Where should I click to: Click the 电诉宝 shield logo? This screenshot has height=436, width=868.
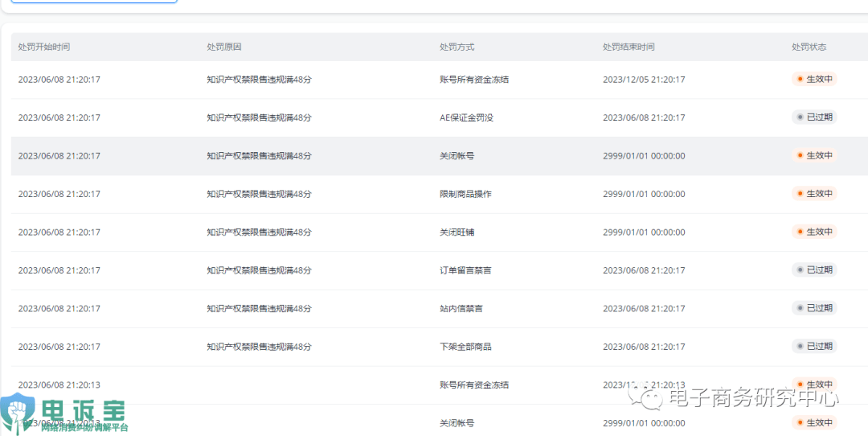18,414
